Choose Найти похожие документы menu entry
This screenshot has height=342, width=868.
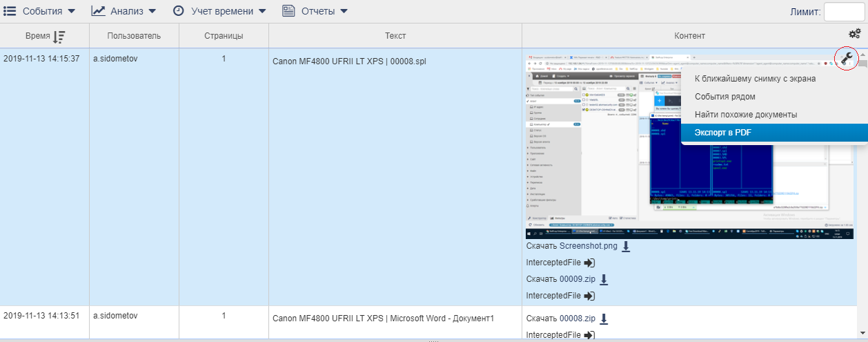(745, 115)
